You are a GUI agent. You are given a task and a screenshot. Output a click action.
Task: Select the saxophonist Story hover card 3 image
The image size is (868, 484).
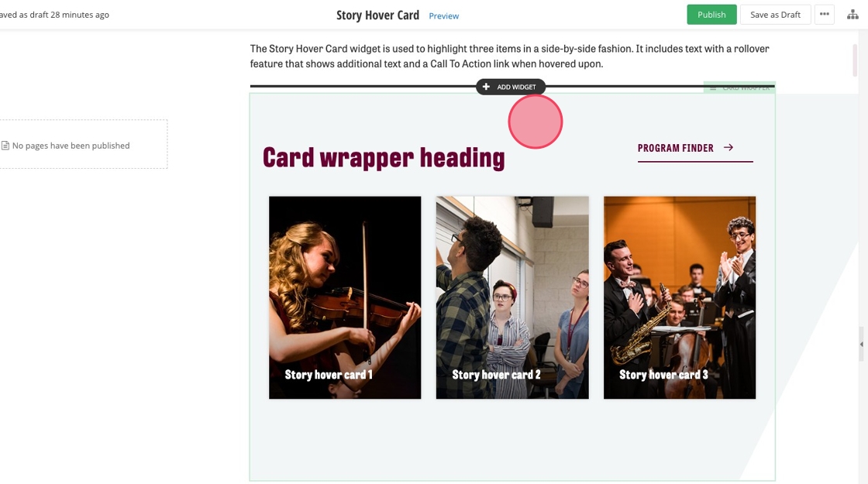[x=680, y=297]
